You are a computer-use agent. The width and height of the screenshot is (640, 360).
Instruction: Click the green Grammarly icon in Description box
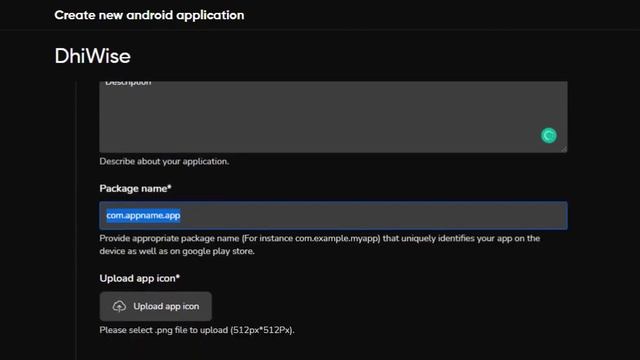(x=549, y=136)
